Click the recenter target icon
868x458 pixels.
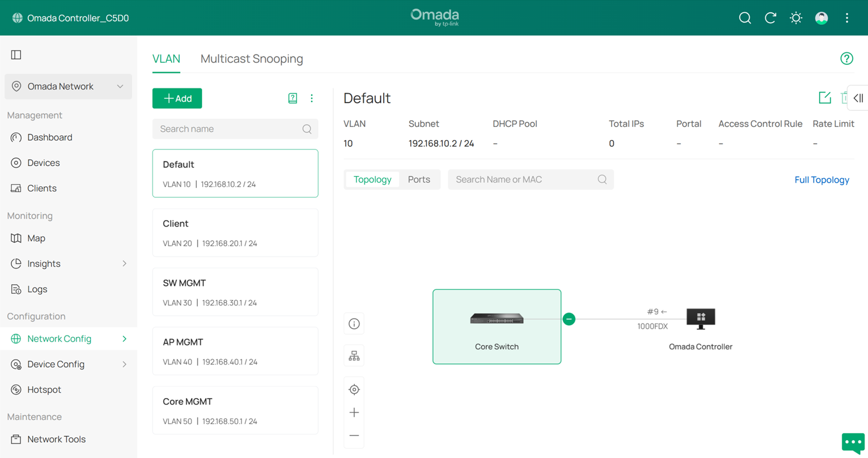(354, 389)
